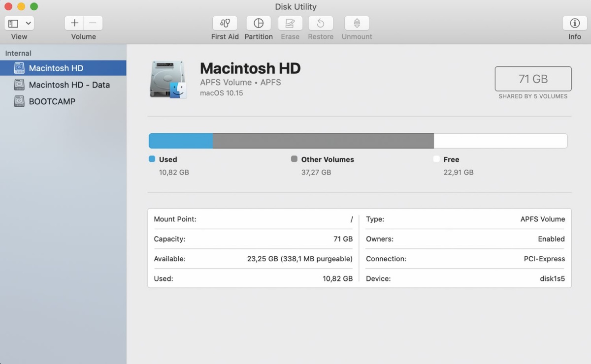The width and height of the screenshot is (591, 364).
Task: Click the Macintosh HD title heading
Action: click(250, 68)
